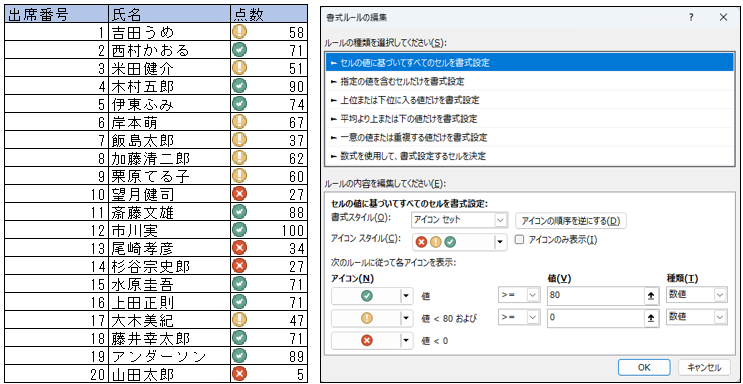Click the yellow icon beside 加藤清二郎

240,158
